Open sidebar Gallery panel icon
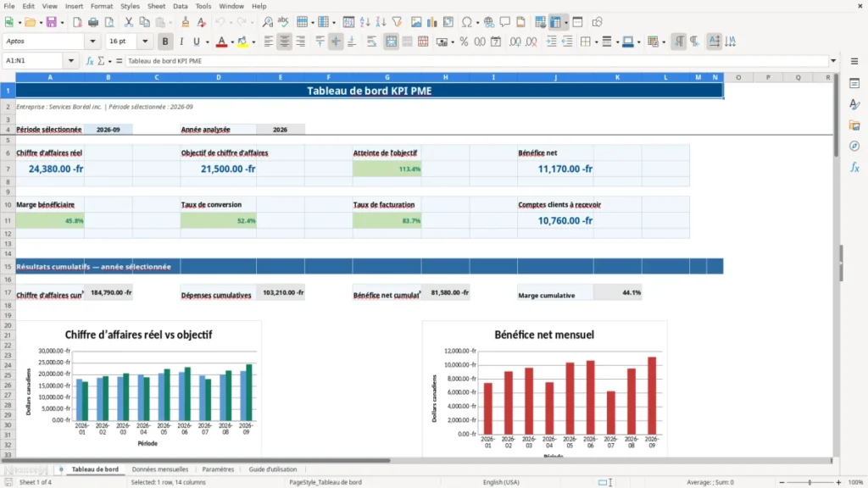 tap(854, 125)
